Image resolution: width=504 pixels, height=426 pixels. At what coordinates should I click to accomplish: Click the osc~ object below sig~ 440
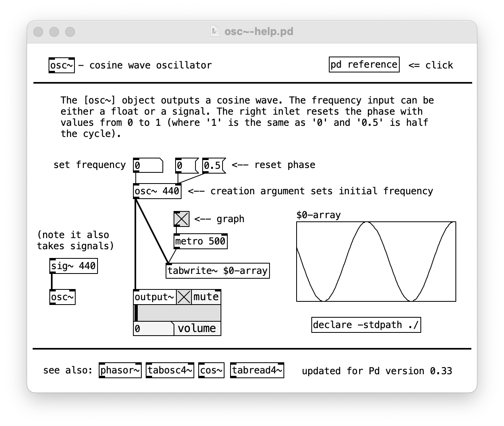click(x=63, y=297)
